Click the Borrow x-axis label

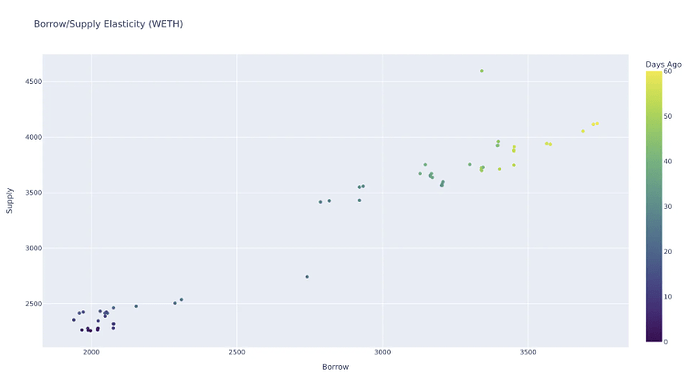coord(335,367)
